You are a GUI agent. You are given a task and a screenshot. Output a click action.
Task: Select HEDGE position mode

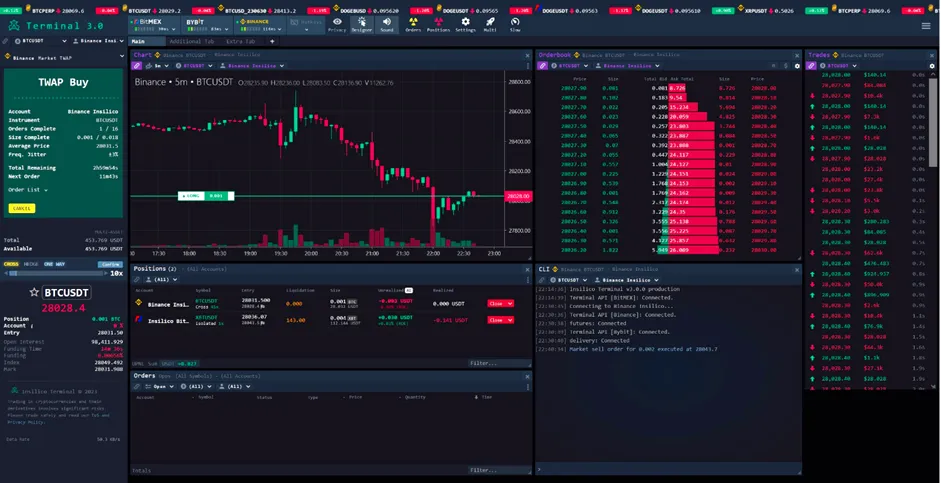31,264
